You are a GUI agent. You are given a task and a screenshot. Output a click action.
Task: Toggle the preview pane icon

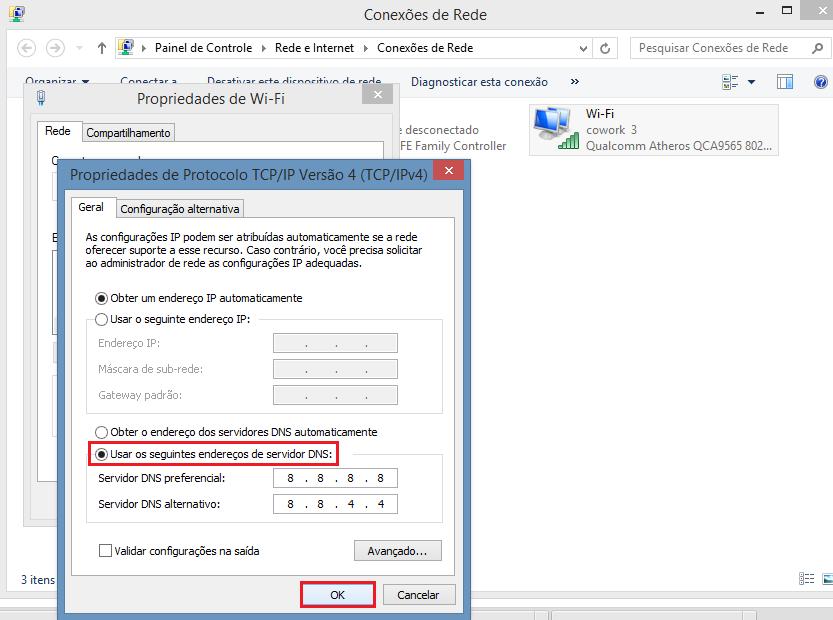(x=785, y=82)
